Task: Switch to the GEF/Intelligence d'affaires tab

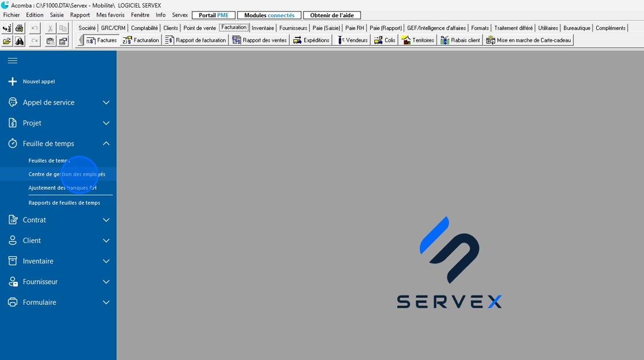Action: click(x=436, y=28)
